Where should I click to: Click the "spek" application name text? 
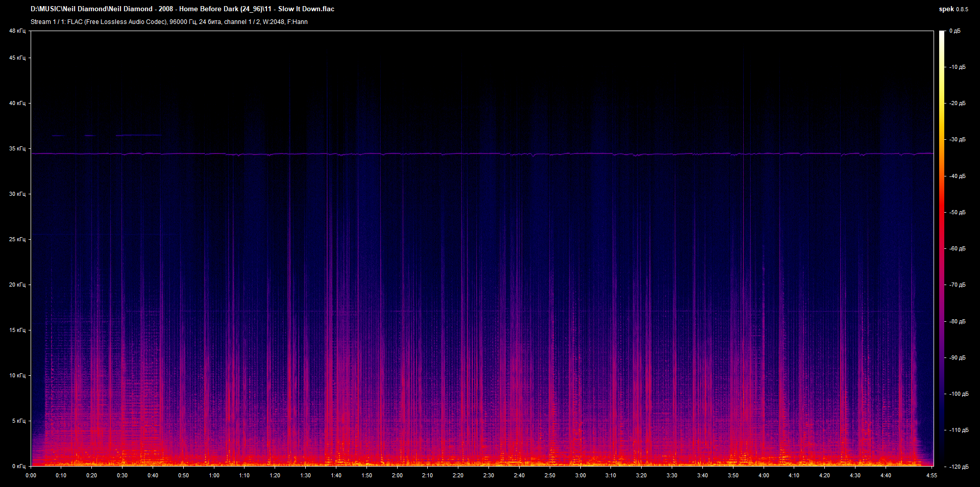click(x=946, y=9)
